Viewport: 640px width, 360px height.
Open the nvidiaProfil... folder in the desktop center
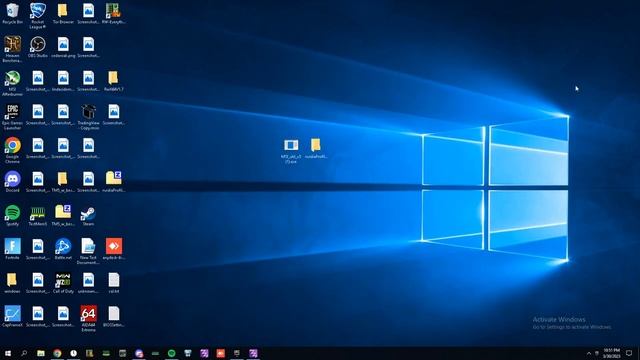pos(316,149)
